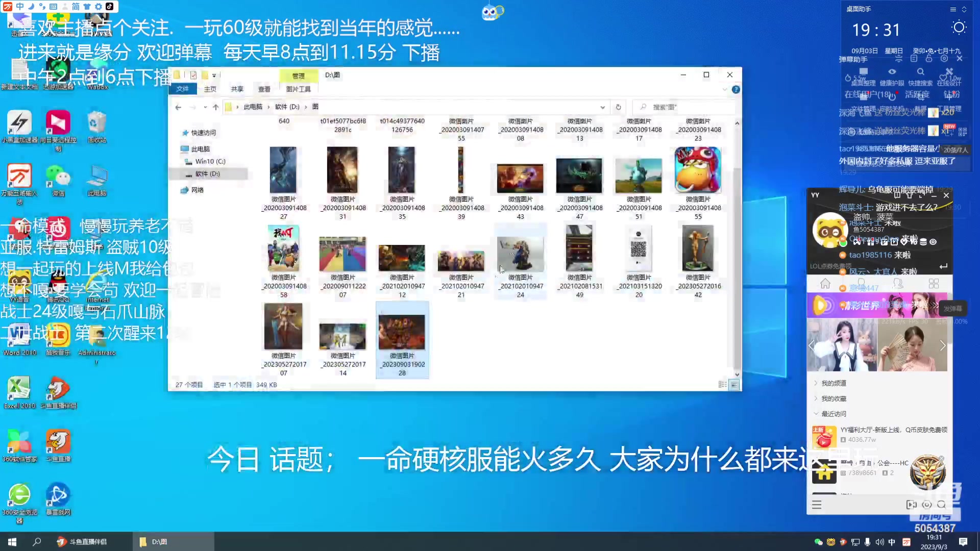Open the 文件 ribbon tab
The width and height of the screenshot is (980, 551).
pos(183,89)
